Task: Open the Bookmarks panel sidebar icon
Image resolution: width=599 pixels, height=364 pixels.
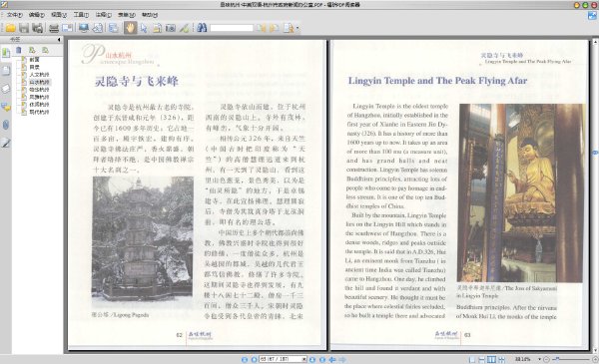Action: [x=6, y=53]
